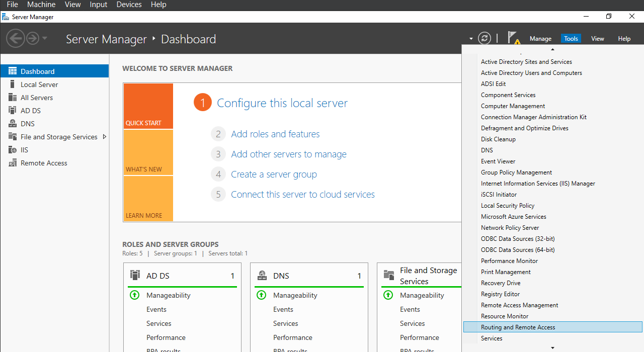This screenshot has height=352, width=644.
Task: Select the QUICK START tile
Action: click(x=148, y=106)
